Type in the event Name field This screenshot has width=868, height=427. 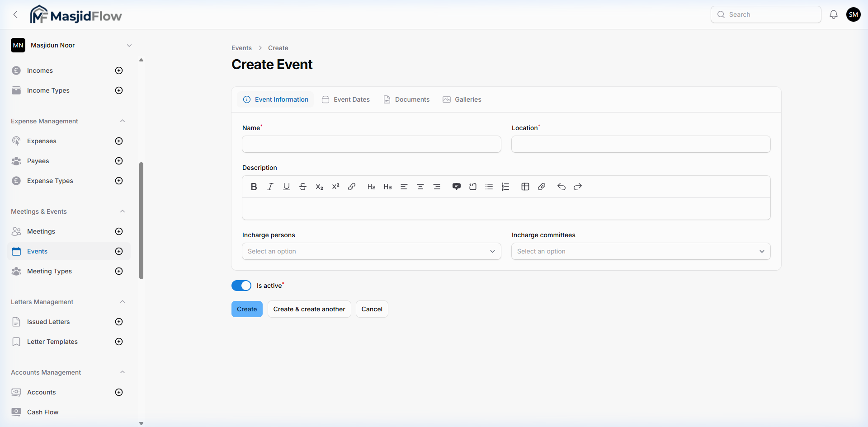pos(371,144)
